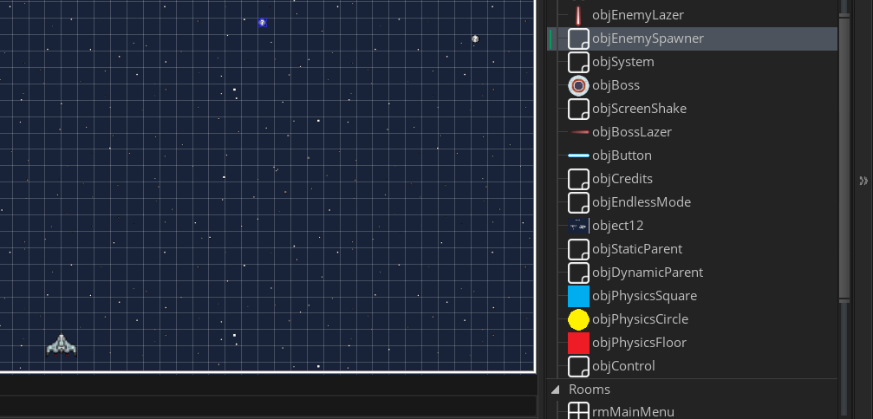Select objDynamicParent in the asset tree

[x=648, y=273]
